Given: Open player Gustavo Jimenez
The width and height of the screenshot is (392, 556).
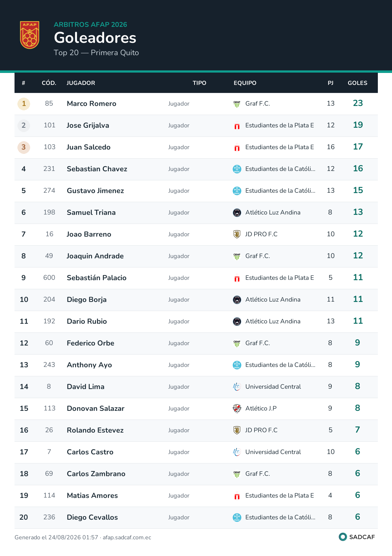Looking at the screenshot, I should click(x=95, y=191).
